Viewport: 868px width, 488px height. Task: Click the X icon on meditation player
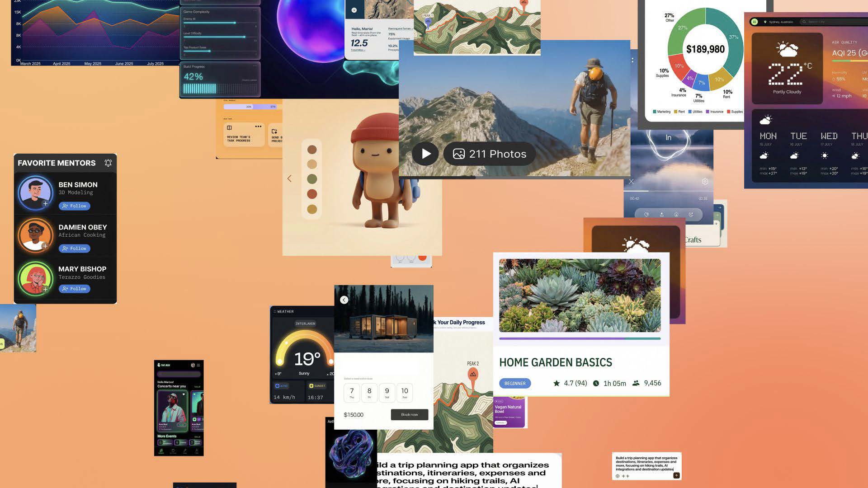tap(631, 181)
